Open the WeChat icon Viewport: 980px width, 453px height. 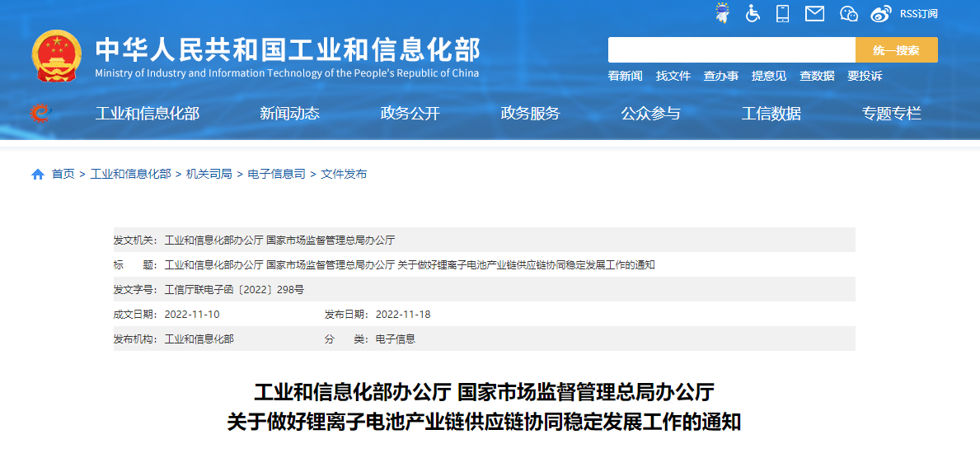849,13
